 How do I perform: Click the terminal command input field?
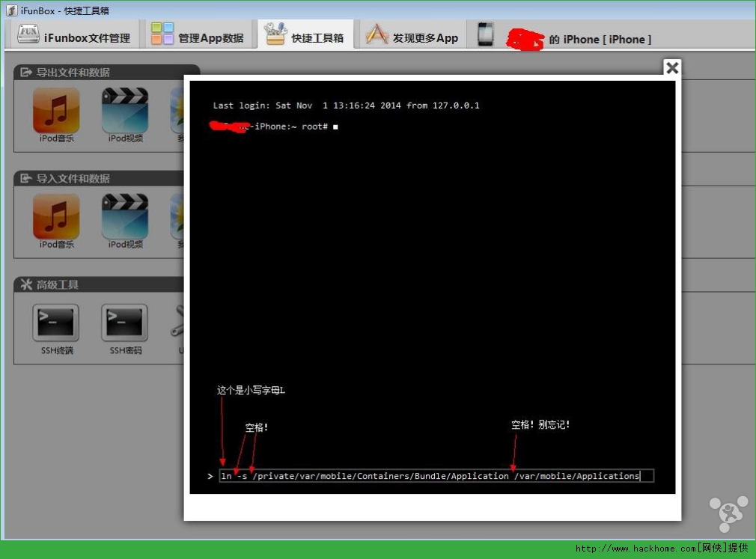point(436,476)
